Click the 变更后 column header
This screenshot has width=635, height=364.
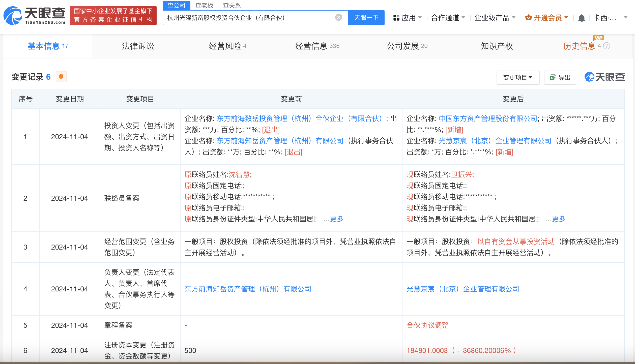[513, 99]
